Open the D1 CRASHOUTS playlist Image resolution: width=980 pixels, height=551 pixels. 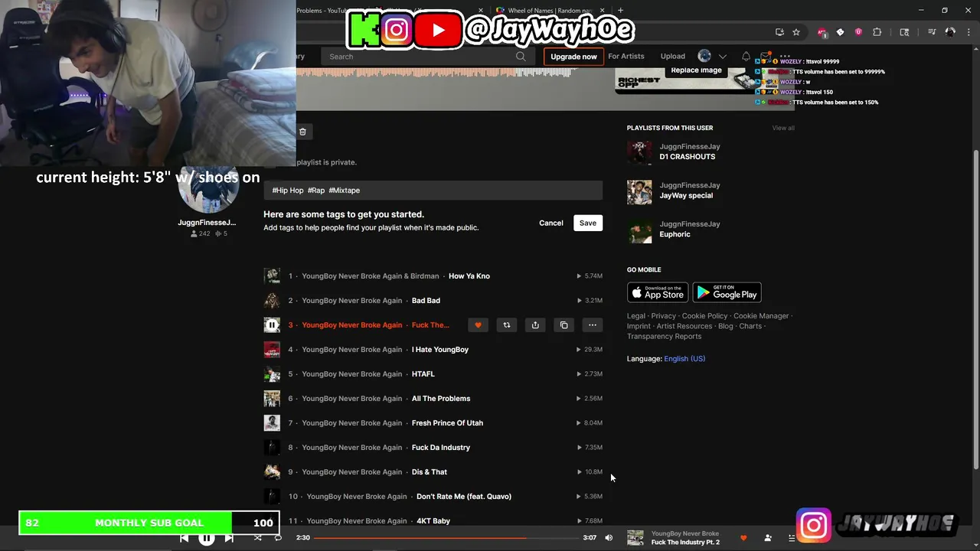coord(687,157)
